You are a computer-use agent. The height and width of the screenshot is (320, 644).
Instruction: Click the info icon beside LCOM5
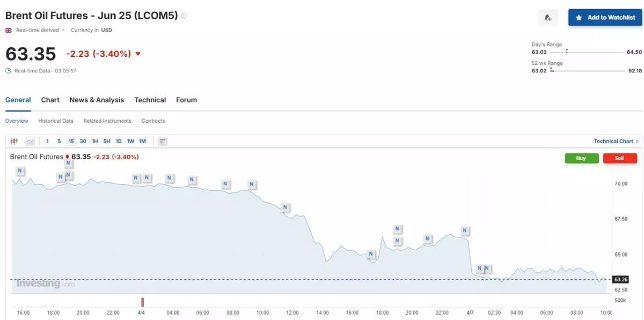(x=184, y=16)
